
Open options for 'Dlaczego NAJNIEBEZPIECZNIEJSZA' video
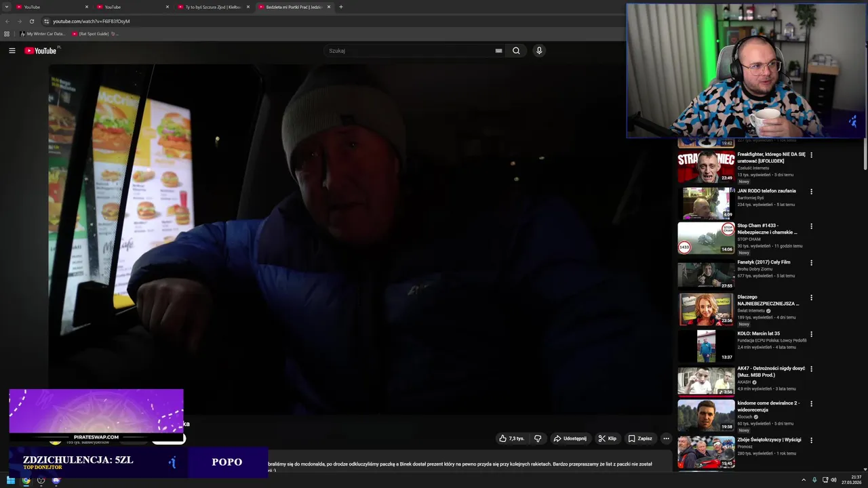click(x=811, y=298)
